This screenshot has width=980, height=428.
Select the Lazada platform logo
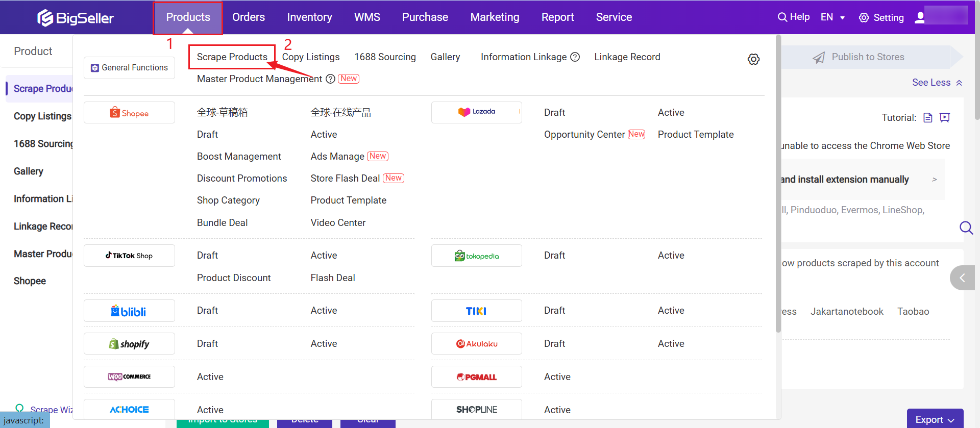(x=477, y=112)
